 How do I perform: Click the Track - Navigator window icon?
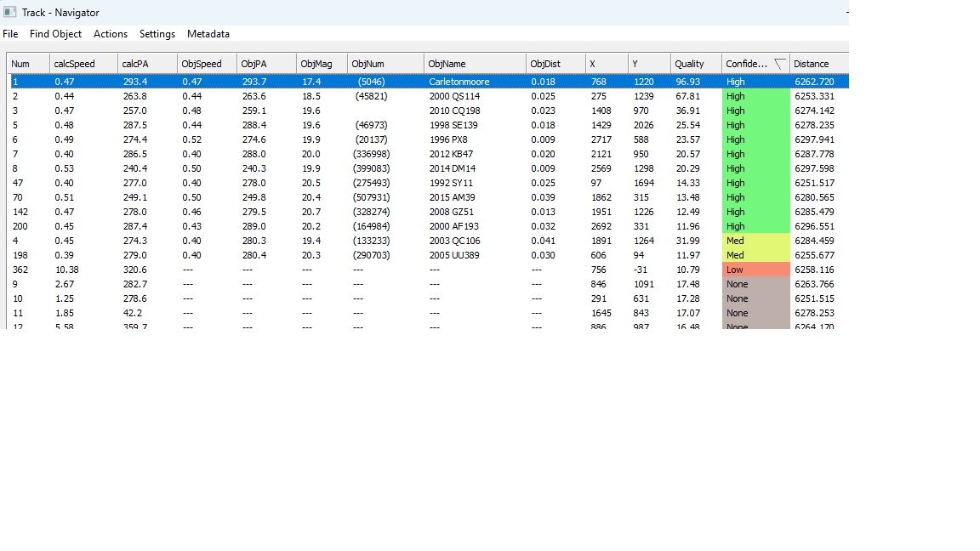[10, 12]
